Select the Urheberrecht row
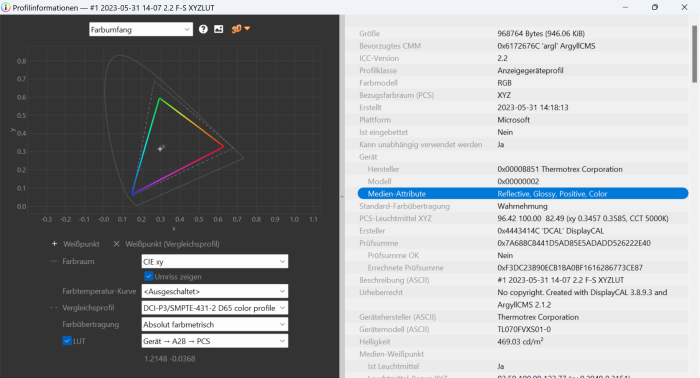Screen dimensions: 700x378 pyautogui.click(x=523, y=292)
